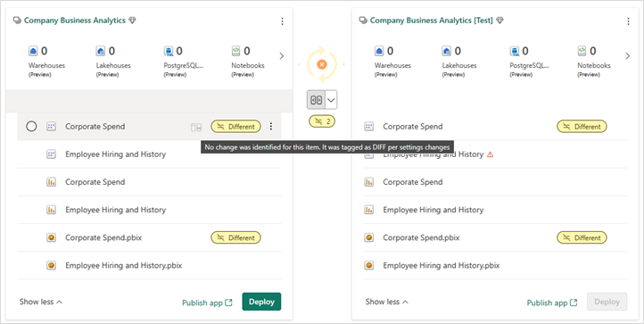The image size is (644, 324).
Task: Click Warehouses icon in left stage
Action: point(33,51)
